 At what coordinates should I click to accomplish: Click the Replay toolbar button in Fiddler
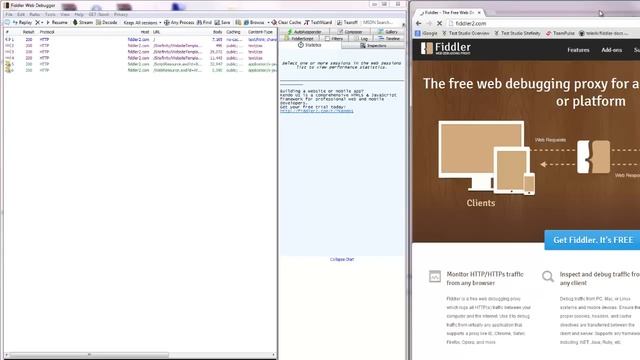tap(22, 22)
